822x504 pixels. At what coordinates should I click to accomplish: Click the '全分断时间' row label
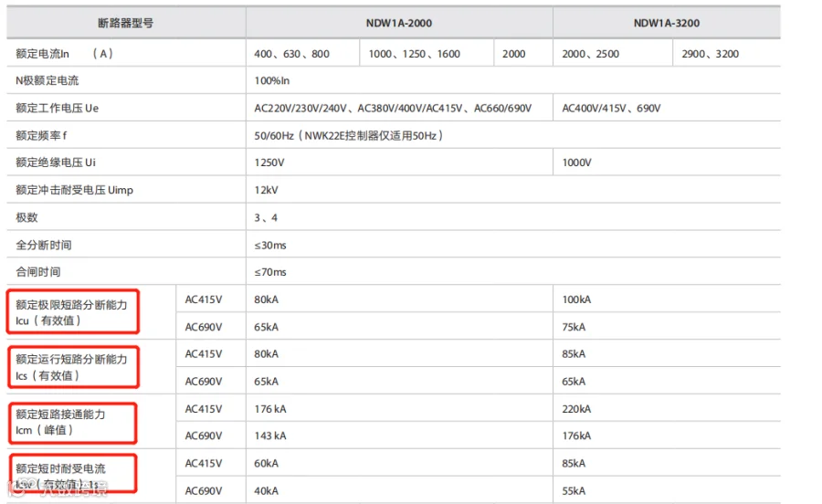pos(44,245)
